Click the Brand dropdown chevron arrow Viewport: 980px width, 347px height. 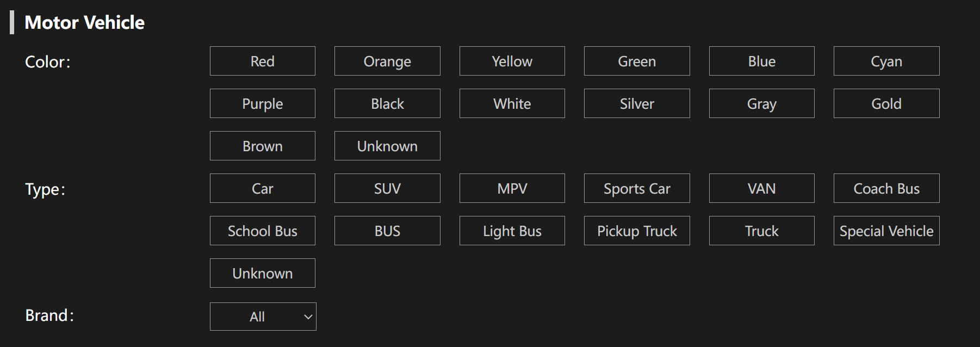(x=308, y=317)
